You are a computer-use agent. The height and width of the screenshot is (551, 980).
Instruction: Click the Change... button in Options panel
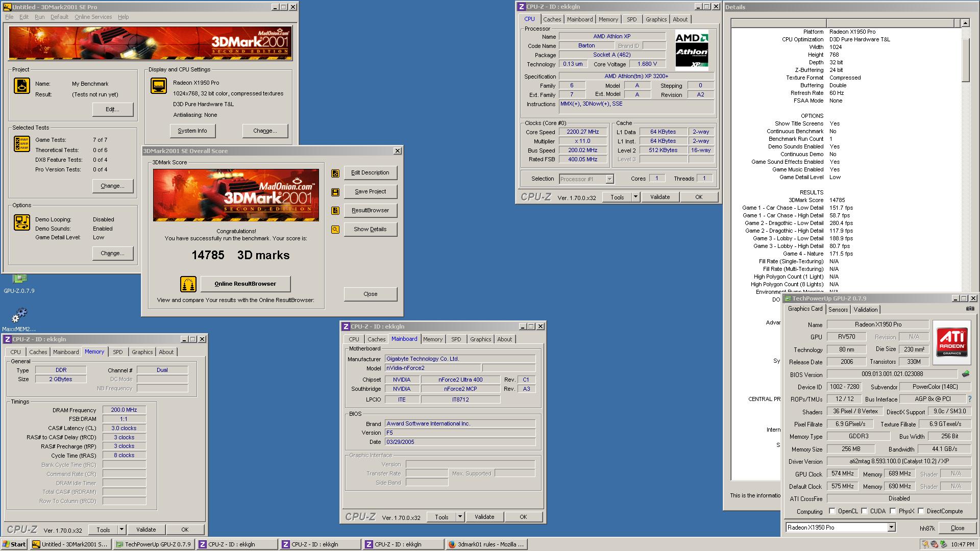pyautogui.click(x=113, y=253)
